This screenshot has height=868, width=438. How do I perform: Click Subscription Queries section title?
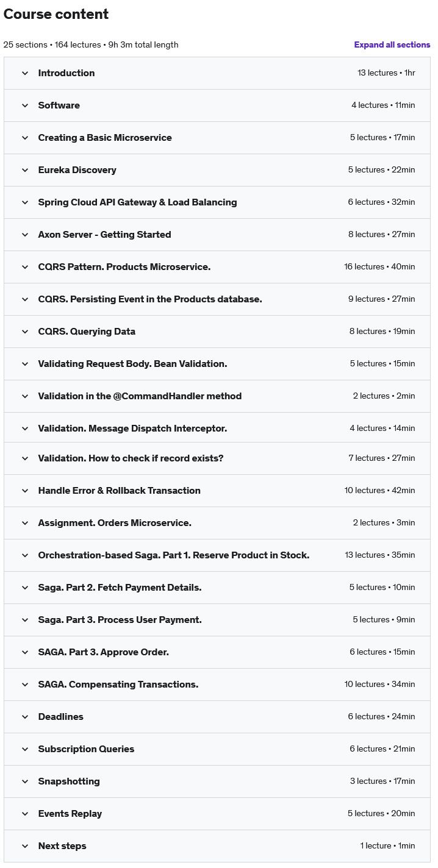[86, 749]
